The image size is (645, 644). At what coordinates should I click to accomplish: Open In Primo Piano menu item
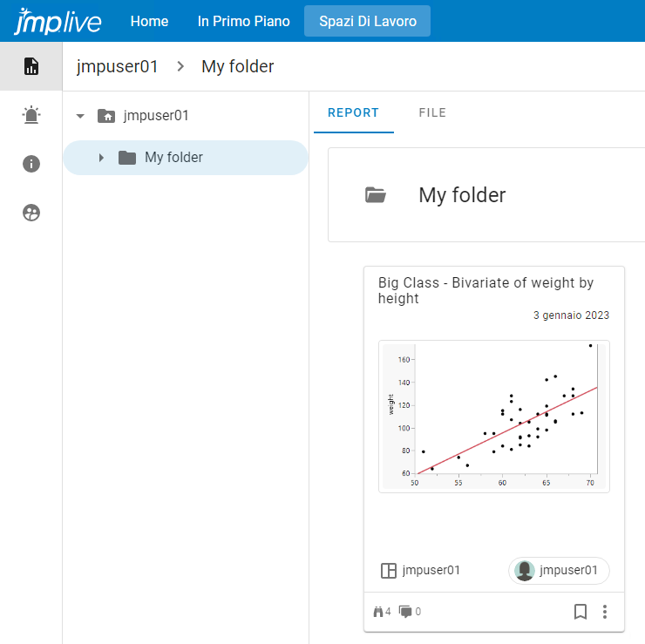pyautogui.click(x=243, y=21)
